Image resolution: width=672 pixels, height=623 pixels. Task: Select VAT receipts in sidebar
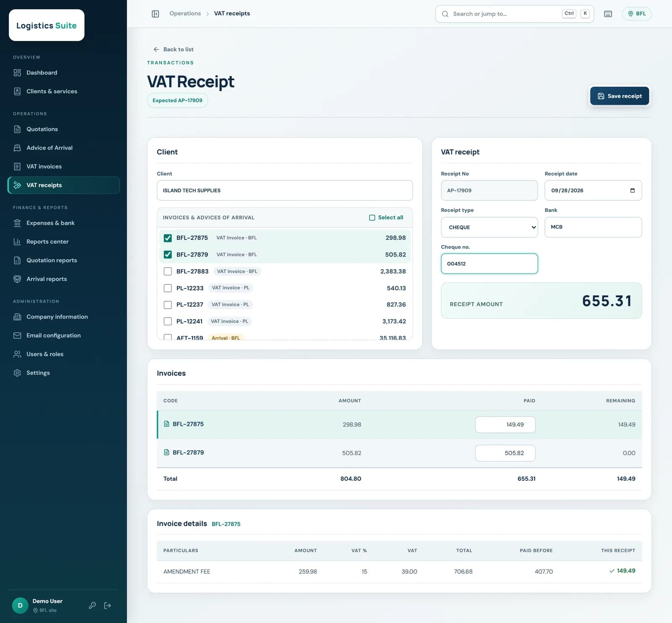[63, 185]
